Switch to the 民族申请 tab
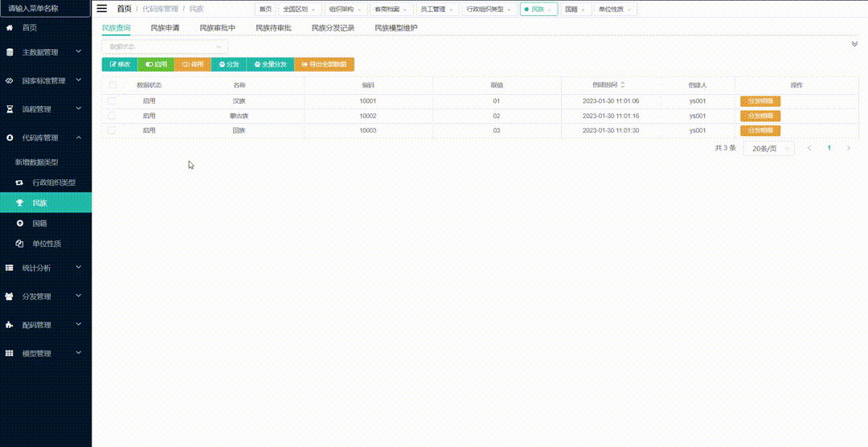The image size is (868, 447). (x=165, y=28)
